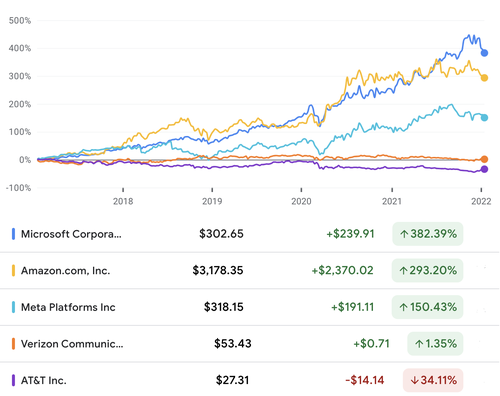Viewport: 500px width, 396px height.
Task: Click the 2019 label on the time axis
Action: coord(212,201)
